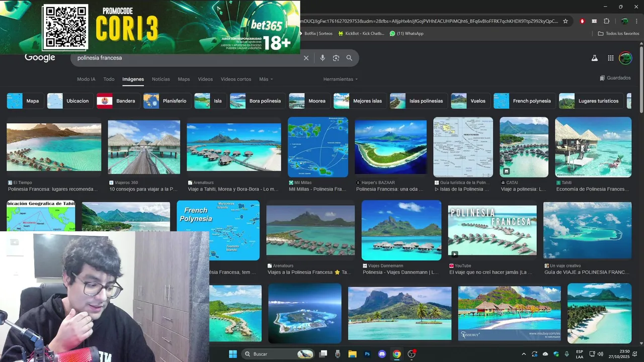Open the Guardados saved items link
The height and width of the screenshot is (362, 644).
[x=615, y=78]
